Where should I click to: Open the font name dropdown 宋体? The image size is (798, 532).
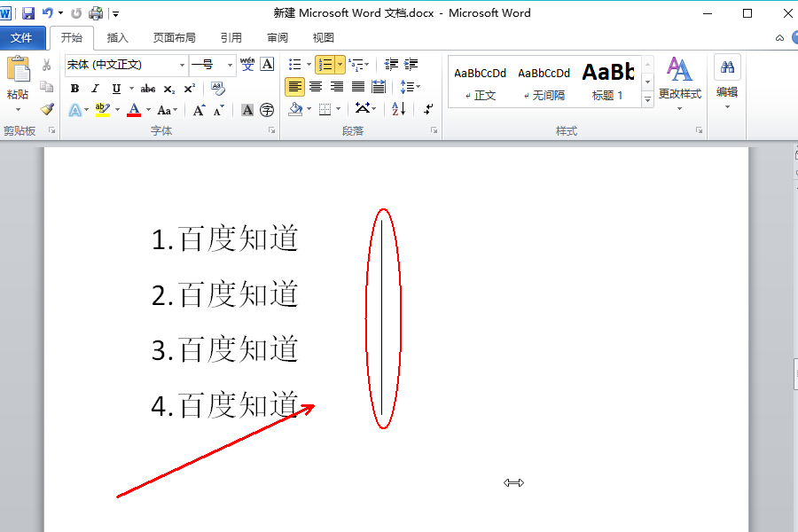pos(182,65)
